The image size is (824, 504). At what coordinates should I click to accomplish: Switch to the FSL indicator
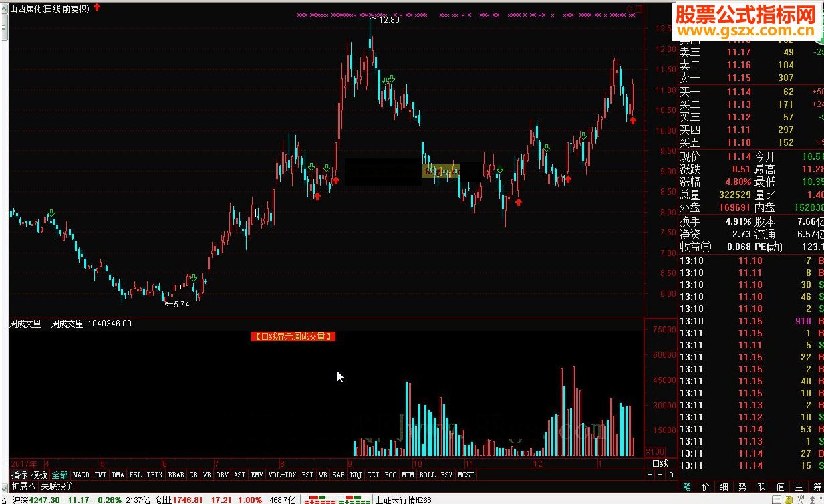click(x=136, y=475)
